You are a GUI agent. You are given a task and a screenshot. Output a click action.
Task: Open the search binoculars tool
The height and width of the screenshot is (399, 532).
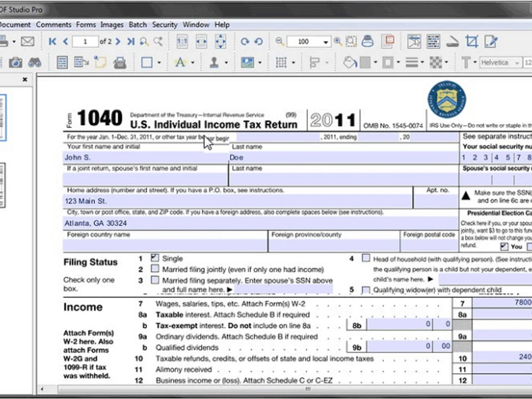tap(36, 62)
